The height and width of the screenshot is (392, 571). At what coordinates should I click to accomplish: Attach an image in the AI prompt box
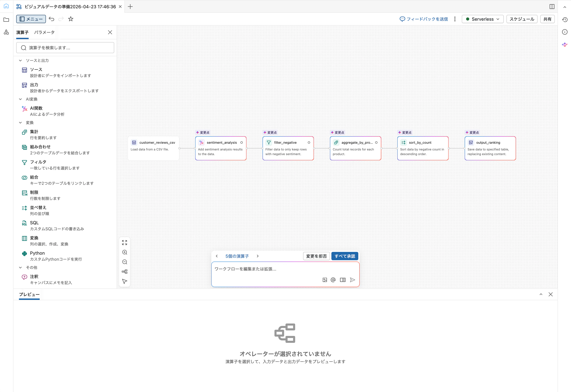tap(324, 280)
